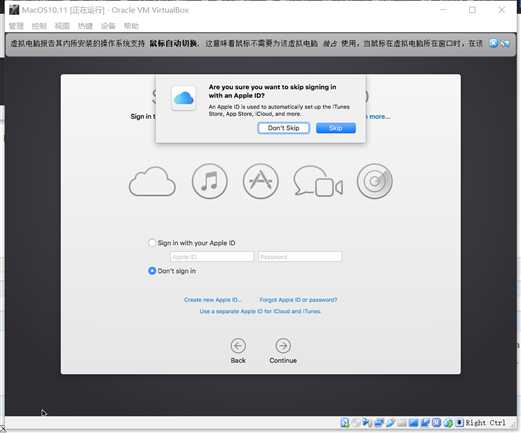Open the Forgot Apple ID or password link

coord(298,300)
